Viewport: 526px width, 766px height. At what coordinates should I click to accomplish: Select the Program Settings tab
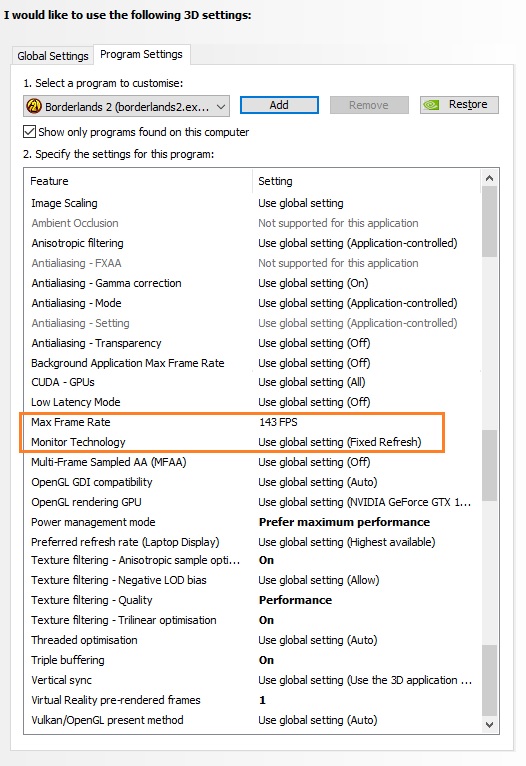141,54
